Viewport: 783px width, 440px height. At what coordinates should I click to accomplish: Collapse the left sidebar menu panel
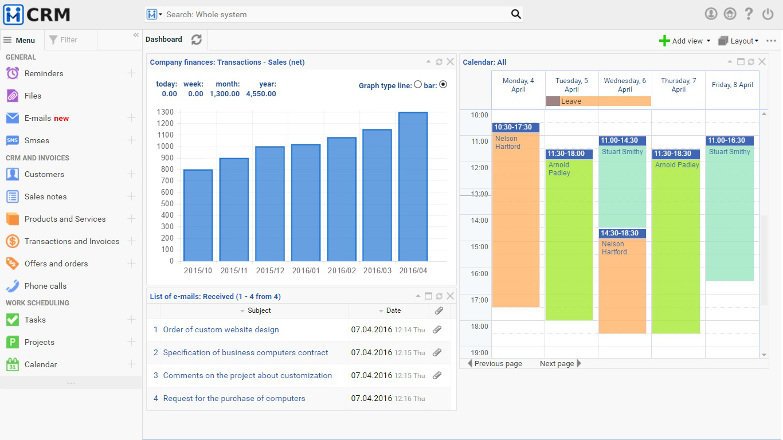click(x=136, y=35)
